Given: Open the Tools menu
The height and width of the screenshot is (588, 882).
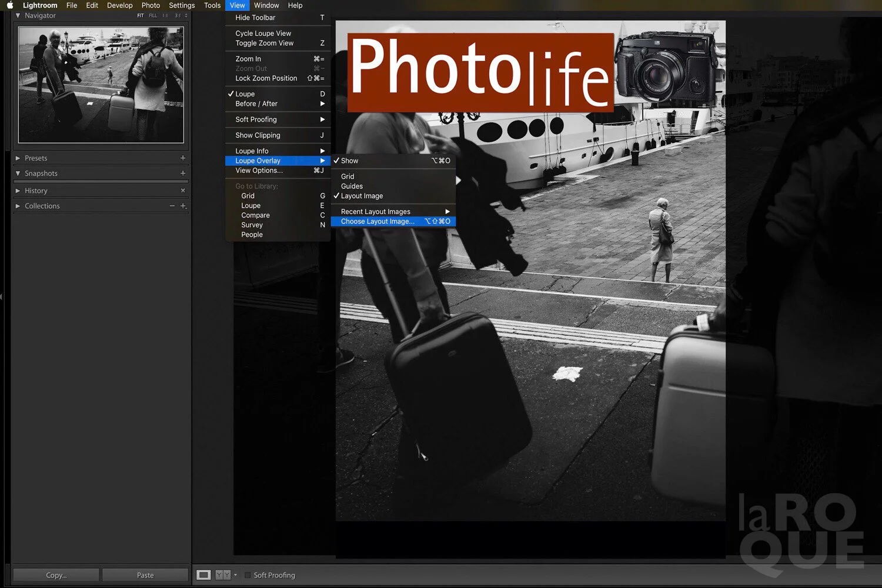Looking at the screenshot, I should (212, 5).
